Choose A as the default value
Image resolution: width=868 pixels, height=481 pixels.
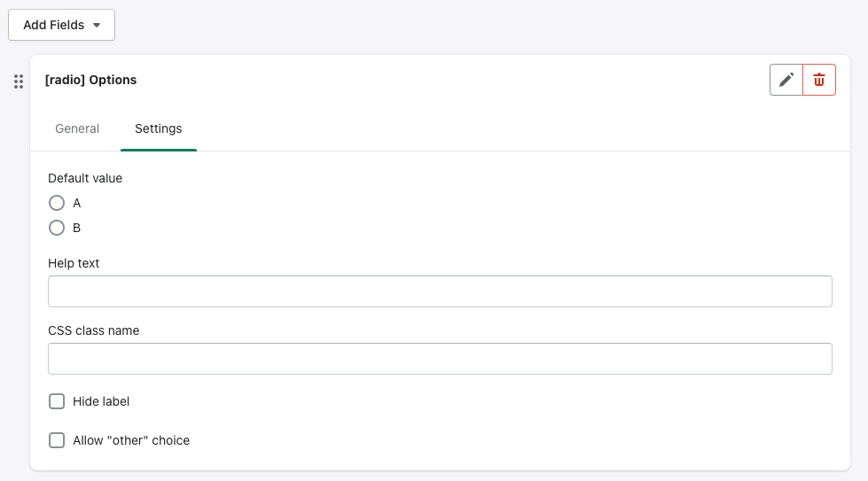coord(57,203)
